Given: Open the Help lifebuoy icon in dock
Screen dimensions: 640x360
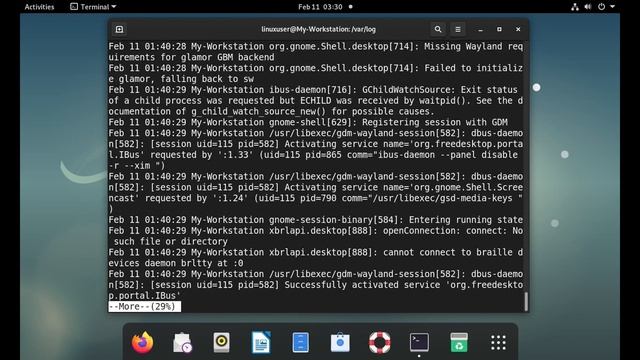Looking at the screenshot, I should coord(380,342).
